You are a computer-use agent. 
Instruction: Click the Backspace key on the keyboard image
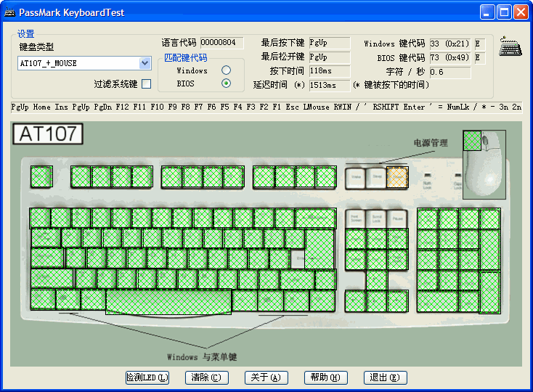(x=316, y=218)
